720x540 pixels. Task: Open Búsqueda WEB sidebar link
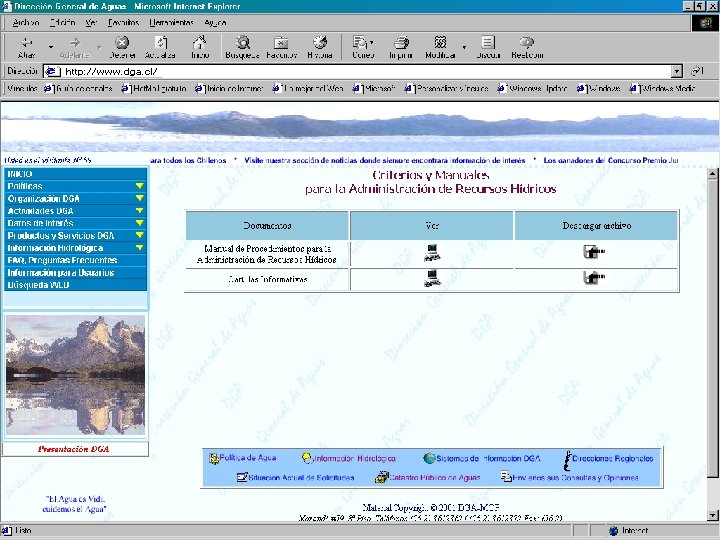38,285
